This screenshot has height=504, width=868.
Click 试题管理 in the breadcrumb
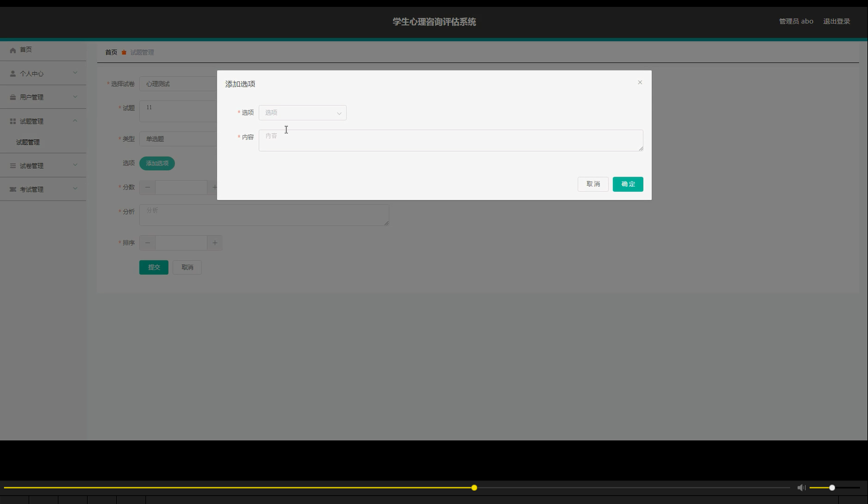(x=142, y=52)
